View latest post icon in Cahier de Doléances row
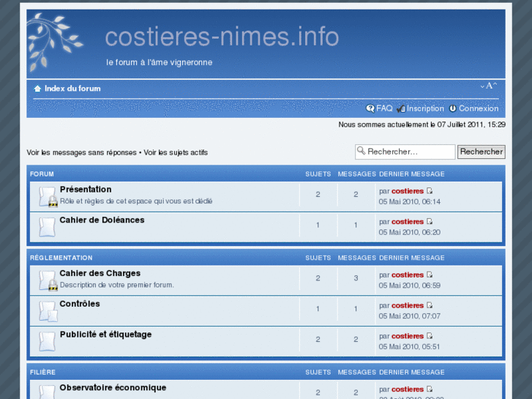 coord(430,221)
